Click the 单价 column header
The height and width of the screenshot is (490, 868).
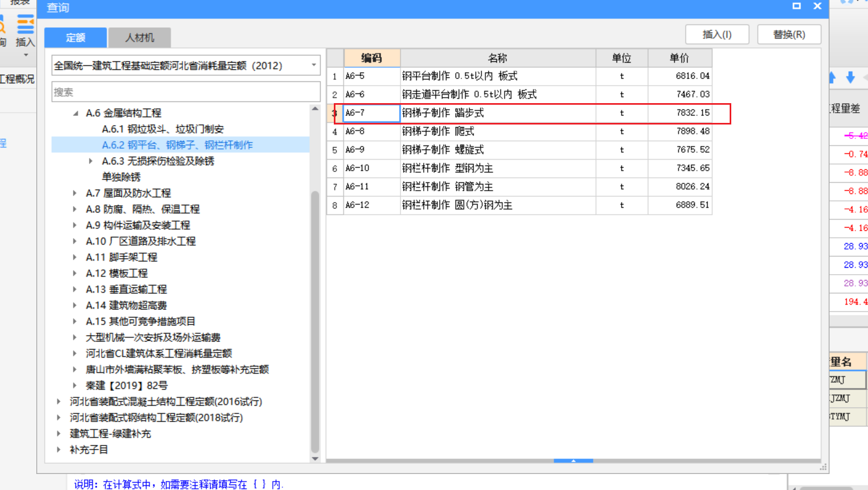(x=679, y=58)
